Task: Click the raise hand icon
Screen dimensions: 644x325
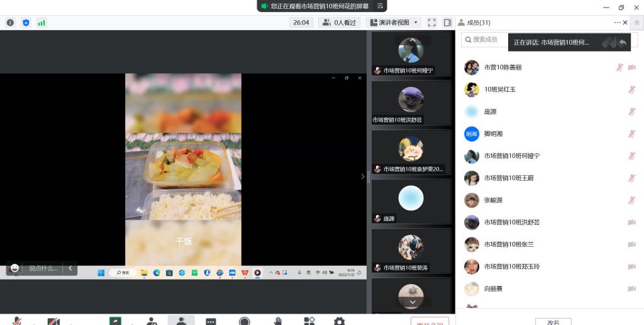Action: pyautogui.click(x=278, y=321)
